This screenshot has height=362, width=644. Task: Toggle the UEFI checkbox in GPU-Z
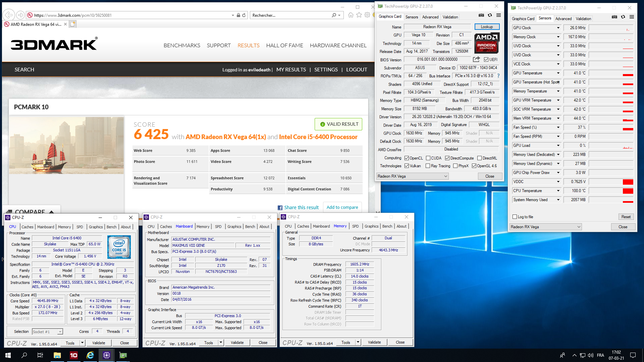[486, 60]
